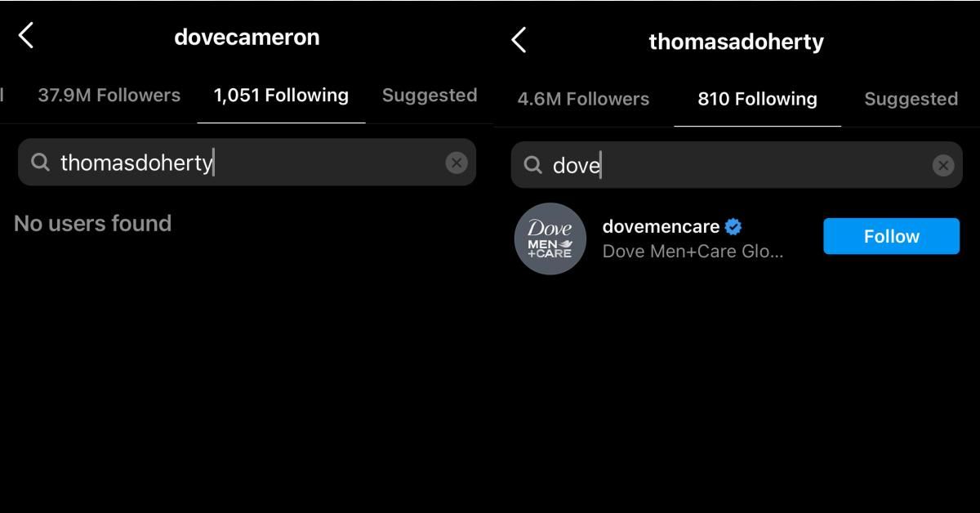
Task: Open Suggested tab under dovecameron
Action: [x=430, y=95]
